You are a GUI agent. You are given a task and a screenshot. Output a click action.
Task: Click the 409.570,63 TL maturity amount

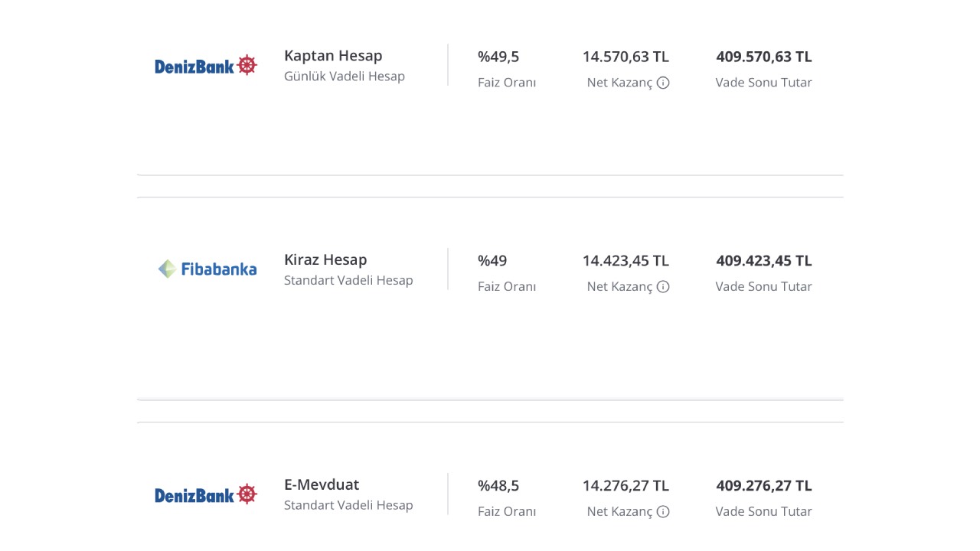(x=764, y=57)
